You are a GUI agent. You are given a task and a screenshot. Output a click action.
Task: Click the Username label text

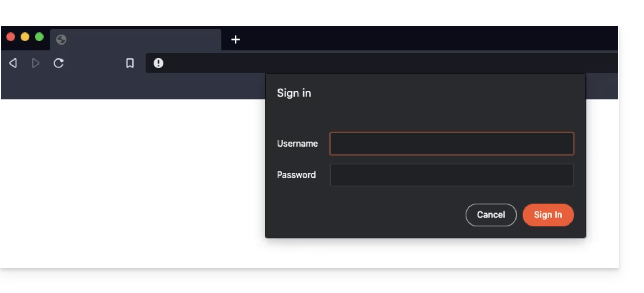tap(297, 143)
